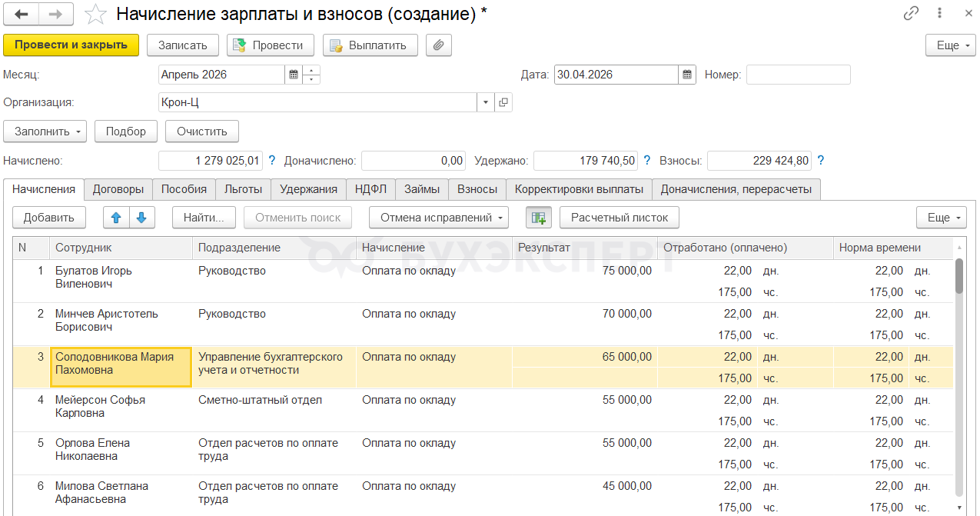Open the Кром-Ц organization record icon
The image size is (980, 516).
[503, 102]
